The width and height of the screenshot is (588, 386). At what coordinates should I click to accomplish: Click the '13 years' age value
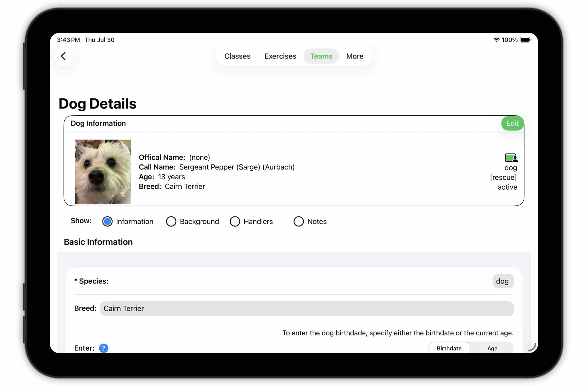(x=171, y=177)
